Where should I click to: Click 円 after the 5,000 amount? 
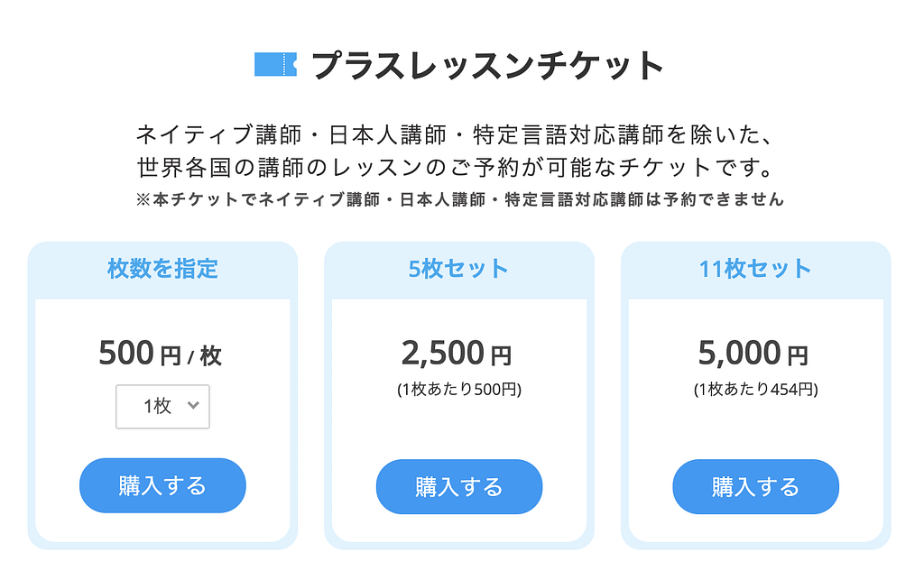[x=798, y=356]
